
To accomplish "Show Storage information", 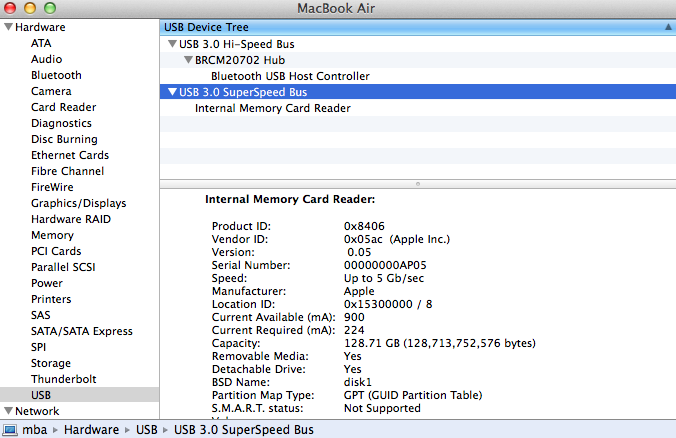I will [x=51, y=363].
